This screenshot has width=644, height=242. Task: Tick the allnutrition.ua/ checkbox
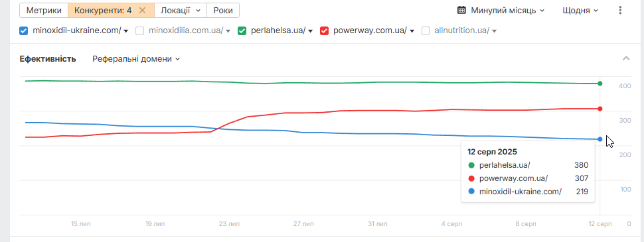tap(426, 30)
